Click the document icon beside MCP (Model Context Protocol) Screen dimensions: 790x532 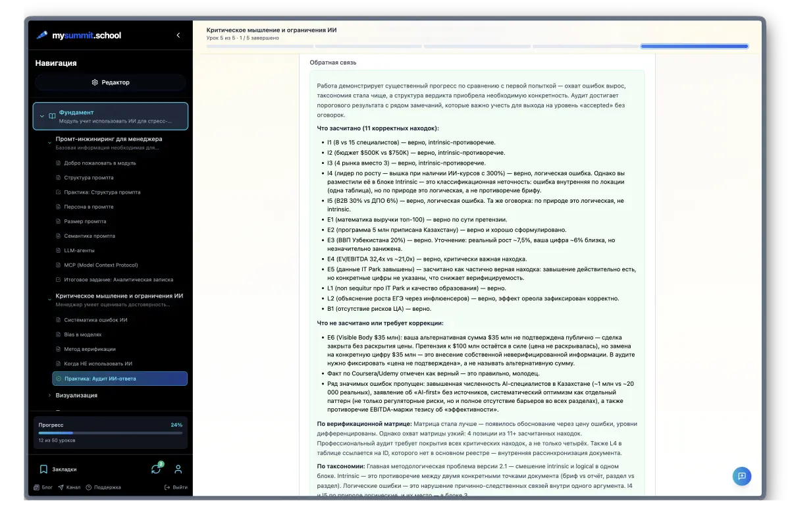point(58,265)
